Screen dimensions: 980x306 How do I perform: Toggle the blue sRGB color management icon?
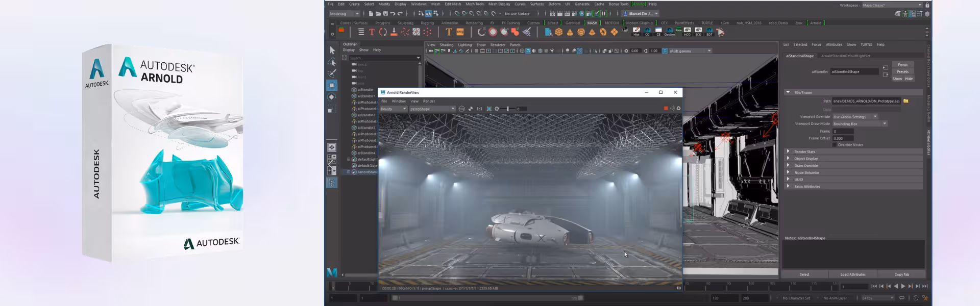coord(665,51)
